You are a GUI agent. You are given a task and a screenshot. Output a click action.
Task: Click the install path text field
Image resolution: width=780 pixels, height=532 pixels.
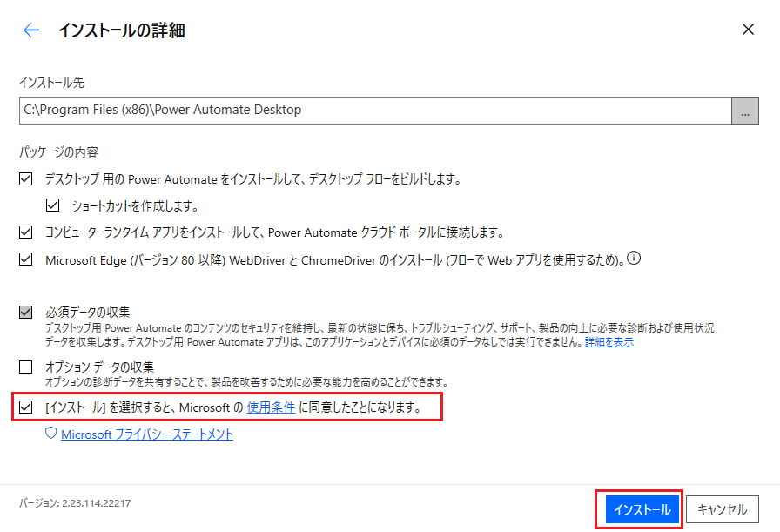(x=375, y=111)
